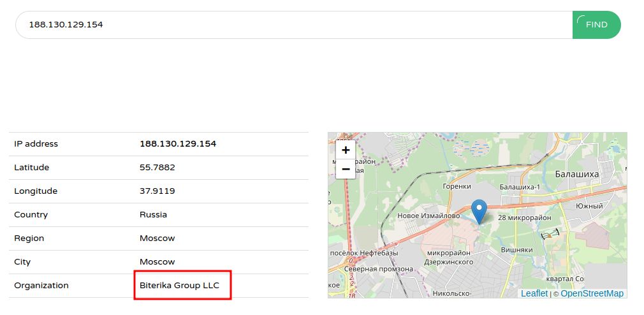The height and width of the screenshot is (315, 644).
Task: Select the IP value 188.130.129.154 in table
Action: tap(178, 143)
